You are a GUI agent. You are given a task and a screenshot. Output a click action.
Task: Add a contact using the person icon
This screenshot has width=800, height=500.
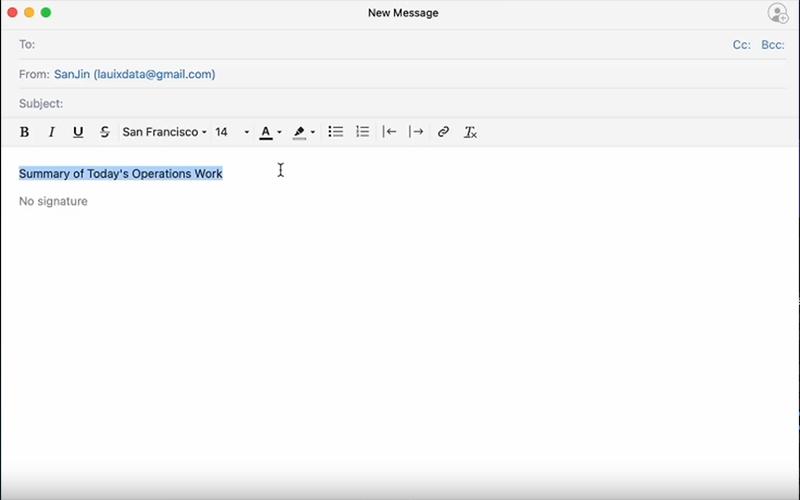pos(778,13)
